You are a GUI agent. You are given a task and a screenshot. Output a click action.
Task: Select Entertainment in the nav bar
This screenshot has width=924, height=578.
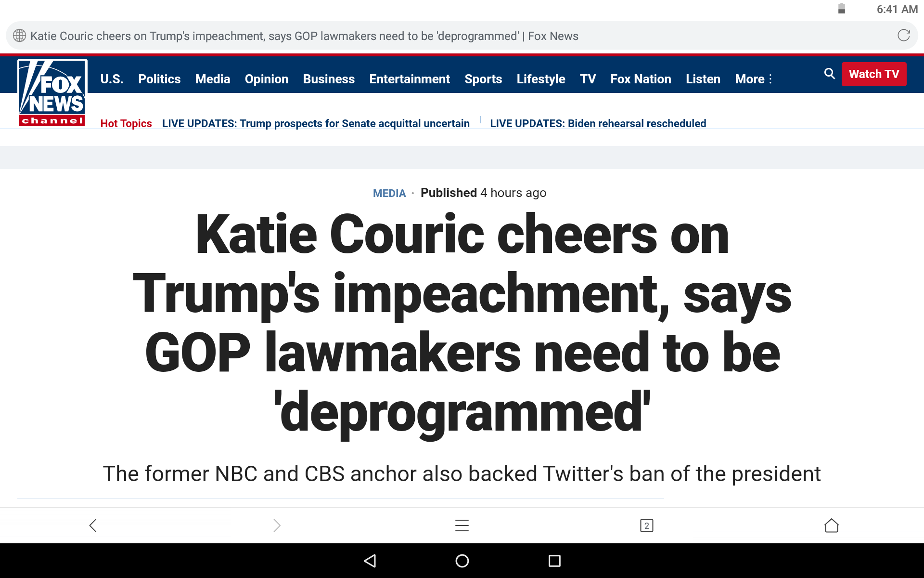(410, 79)
